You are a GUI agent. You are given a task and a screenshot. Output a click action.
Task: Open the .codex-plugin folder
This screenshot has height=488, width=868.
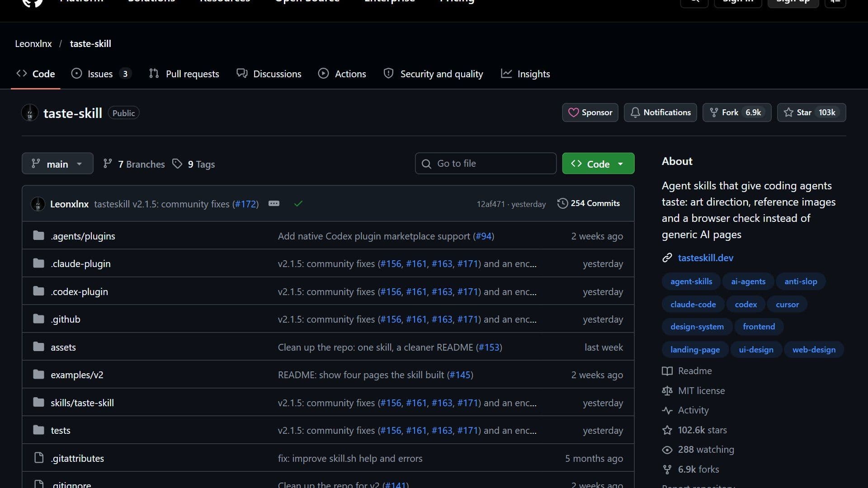(x=79, y=291)
